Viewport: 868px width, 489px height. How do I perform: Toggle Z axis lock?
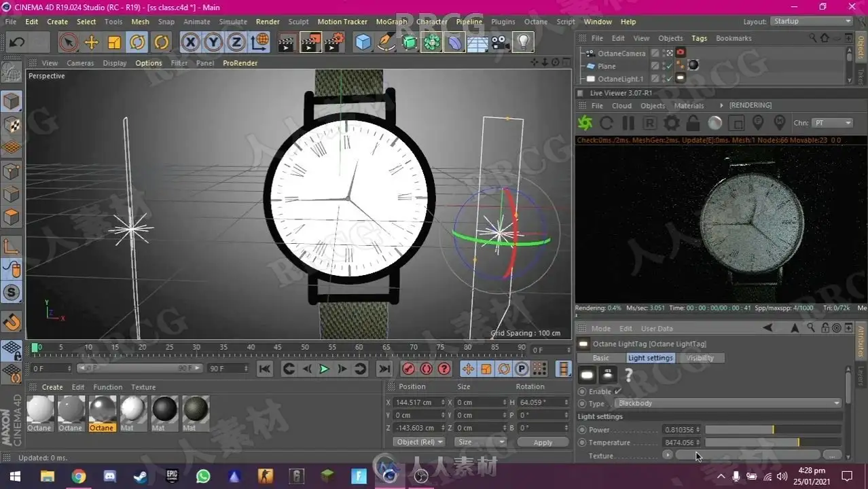pyautogui.click(x=236, y=42)
